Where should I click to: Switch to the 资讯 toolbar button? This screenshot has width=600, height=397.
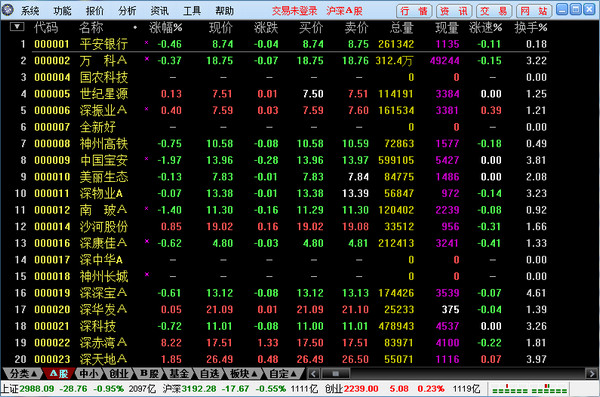coord(454,11)
